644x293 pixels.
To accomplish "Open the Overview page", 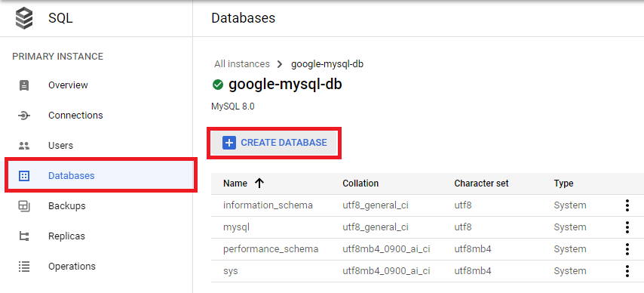I will (x=68, y=85).
